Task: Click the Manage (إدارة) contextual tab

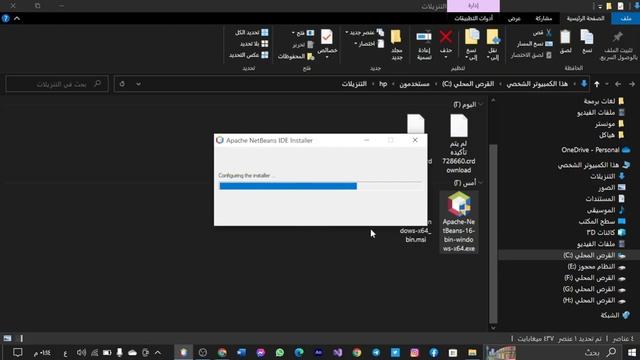Action: pos(473,6)
